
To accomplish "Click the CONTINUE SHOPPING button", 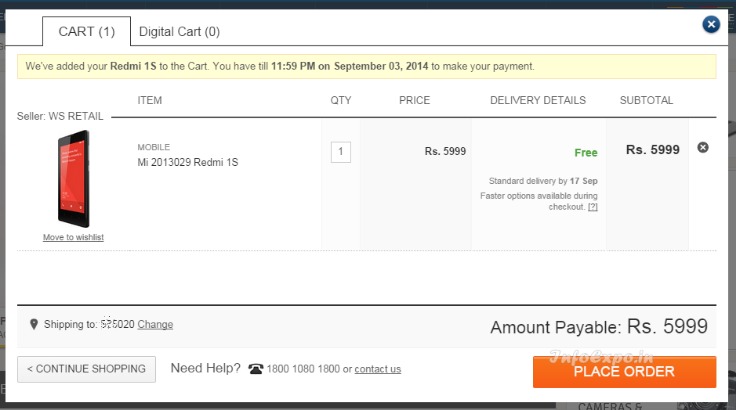I will pyautogui.click(x=86, y=369).
